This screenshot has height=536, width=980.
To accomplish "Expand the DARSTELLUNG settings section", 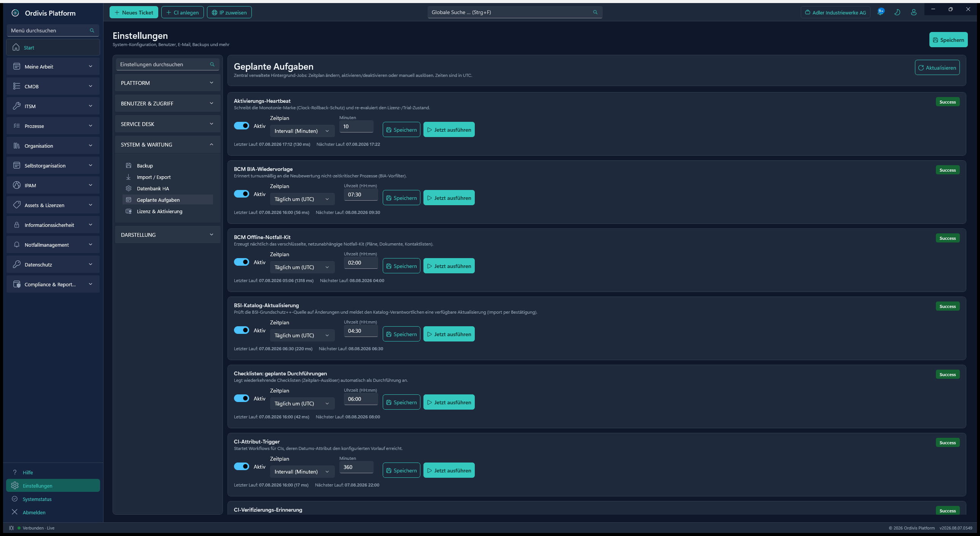I will [167, 235].
